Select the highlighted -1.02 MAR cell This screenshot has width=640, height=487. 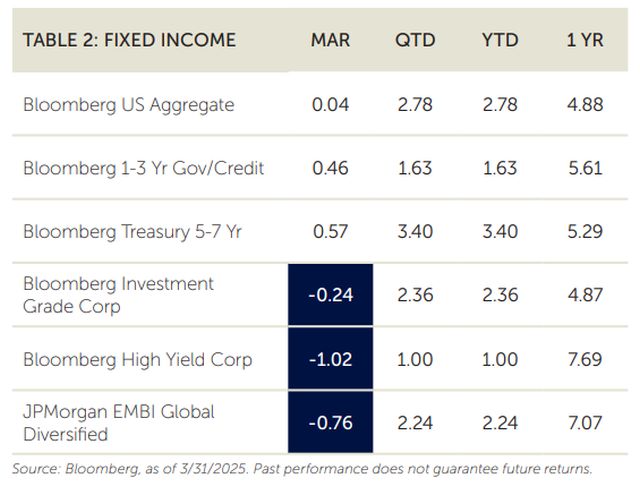[x=330, y=359]
